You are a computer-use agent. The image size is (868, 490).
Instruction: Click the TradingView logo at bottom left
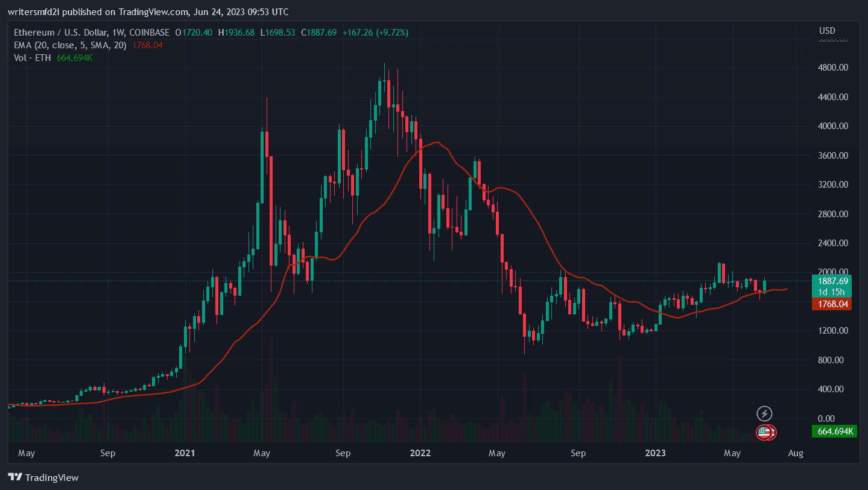pos(43,477)
